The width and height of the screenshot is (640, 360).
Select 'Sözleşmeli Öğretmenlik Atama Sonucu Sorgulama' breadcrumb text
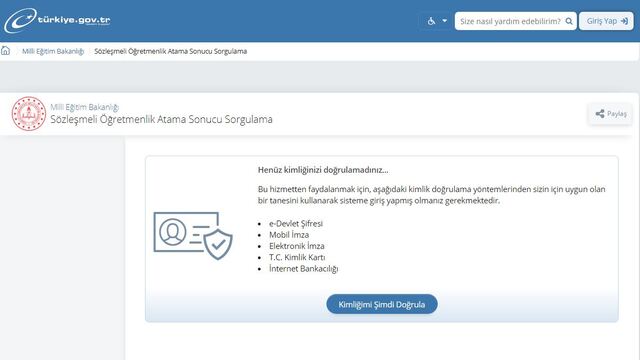(x=171, y=51)
